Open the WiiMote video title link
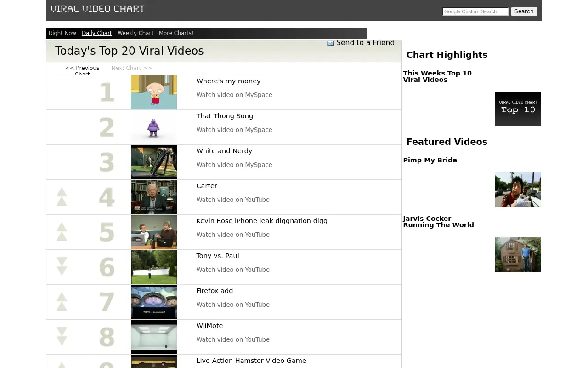This screenshot has height=368, width=588. click(209, 326)
